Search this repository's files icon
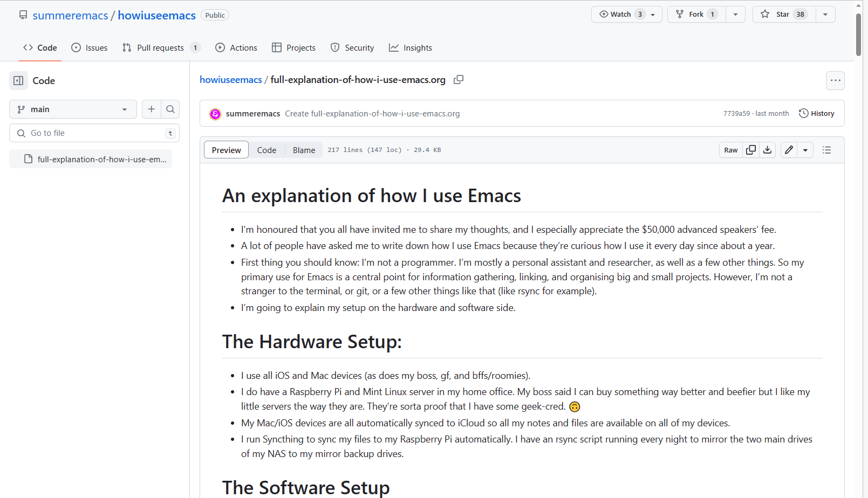This screenshot has height=498, width=868. (x=170, y=109)
